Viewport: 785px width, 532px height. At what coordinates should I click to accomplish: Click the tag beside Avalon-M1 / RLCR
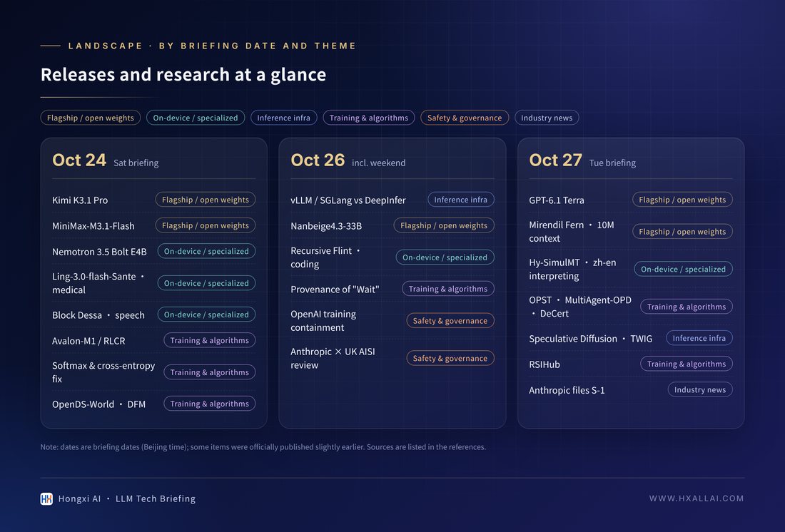point(209,340)
